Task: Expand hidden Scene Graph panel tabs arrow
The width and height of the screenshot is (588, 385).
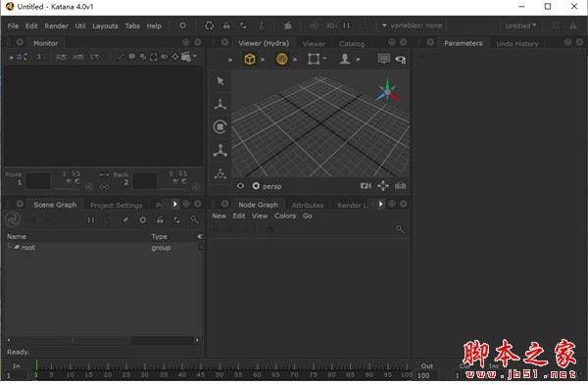Action: (x=174, y=204)
